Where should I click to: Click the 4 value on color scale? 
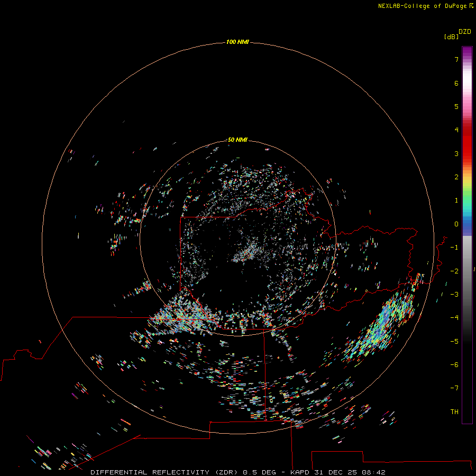point(456,130)
